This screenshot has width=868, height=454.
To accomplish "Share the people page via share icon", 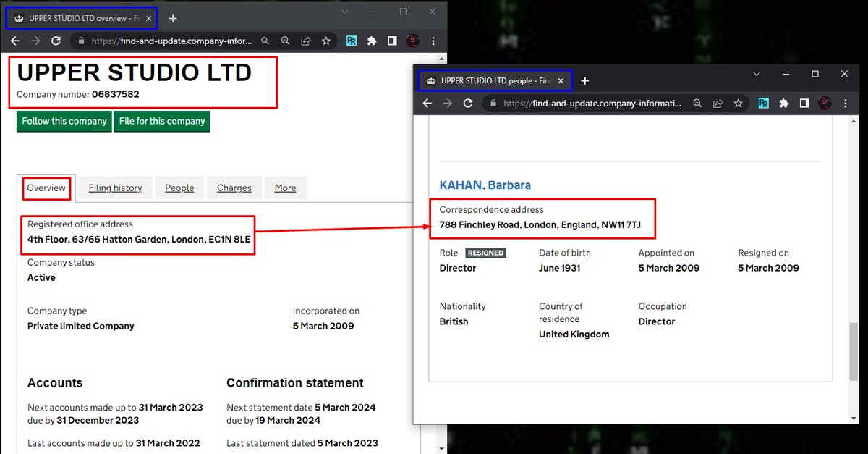I will pyautogui.click(x=718, y=104).
